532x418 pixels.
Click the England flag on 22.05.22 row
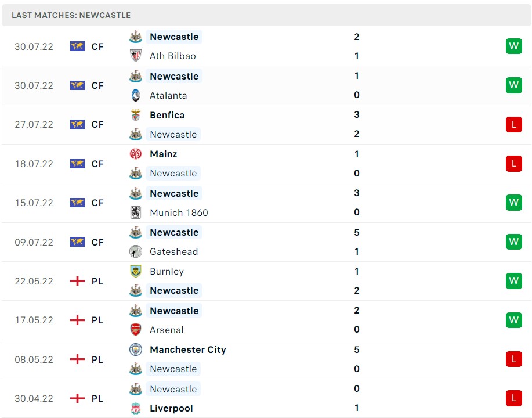pyautogui.click(x=77, y=281)
